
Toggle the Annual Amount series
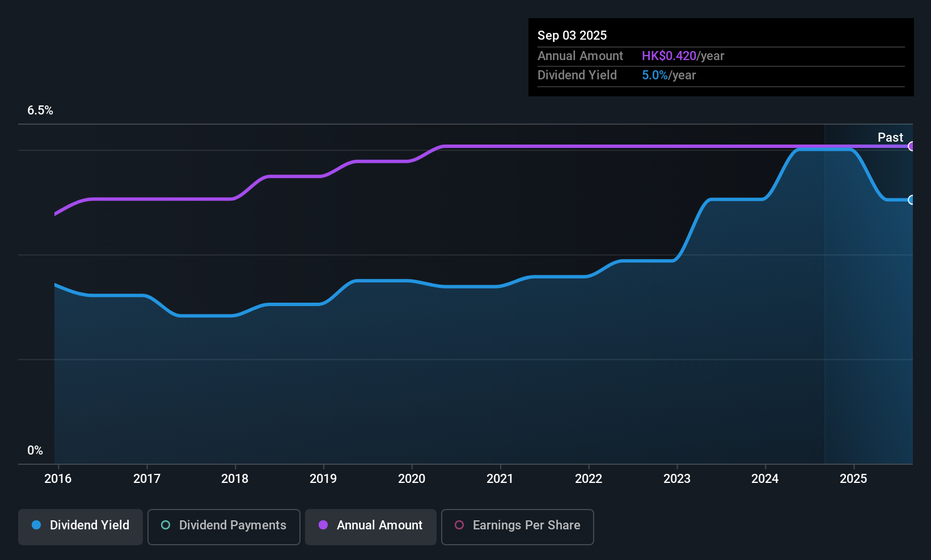(x=371, y=527)
